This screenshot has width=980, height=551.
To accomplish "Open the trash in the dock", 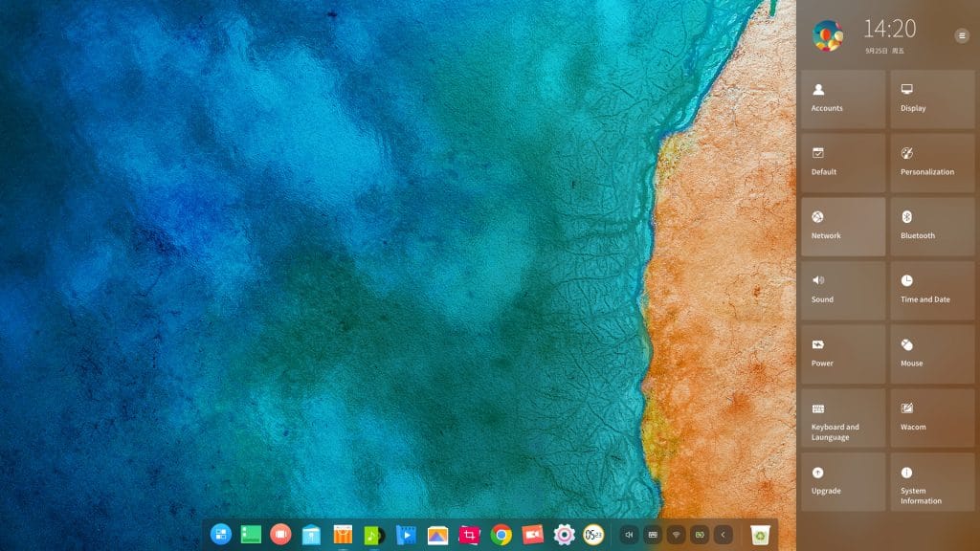I will point(760,535).
